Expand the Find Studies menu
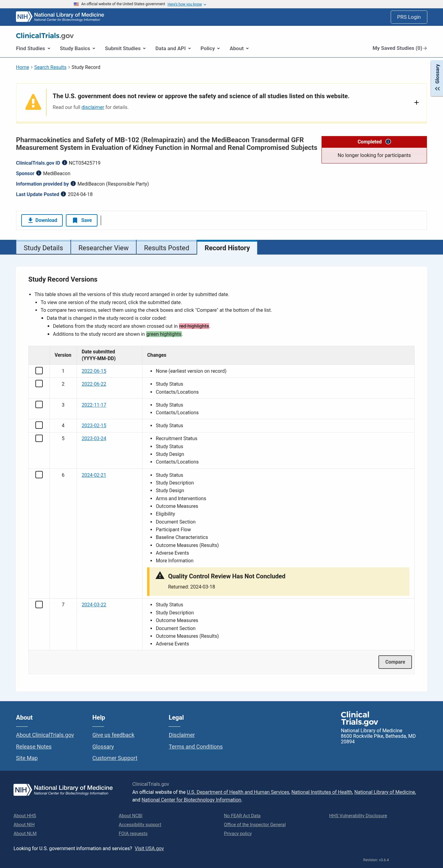This screenshot has width=443, height=868. (33, 48)
